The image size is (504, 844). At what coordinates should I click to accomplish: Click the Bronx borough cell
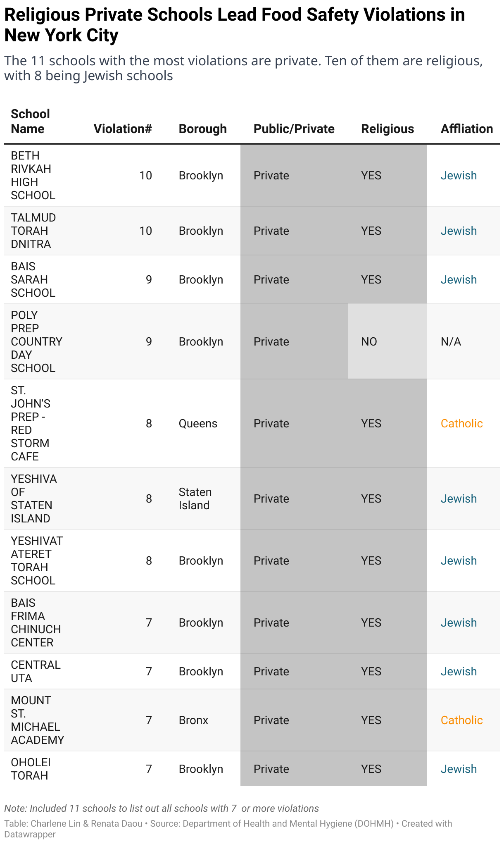coord(193,720)
